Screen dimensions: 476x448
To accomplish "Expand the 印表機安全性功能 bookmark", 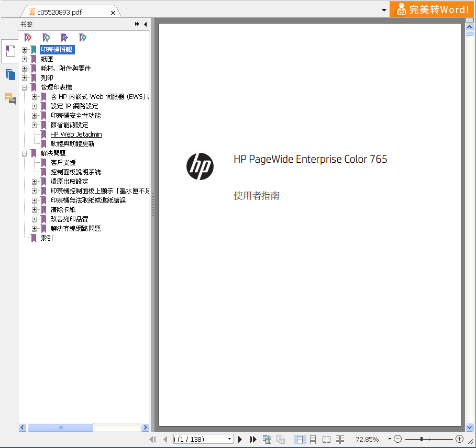I will [35, 116].
